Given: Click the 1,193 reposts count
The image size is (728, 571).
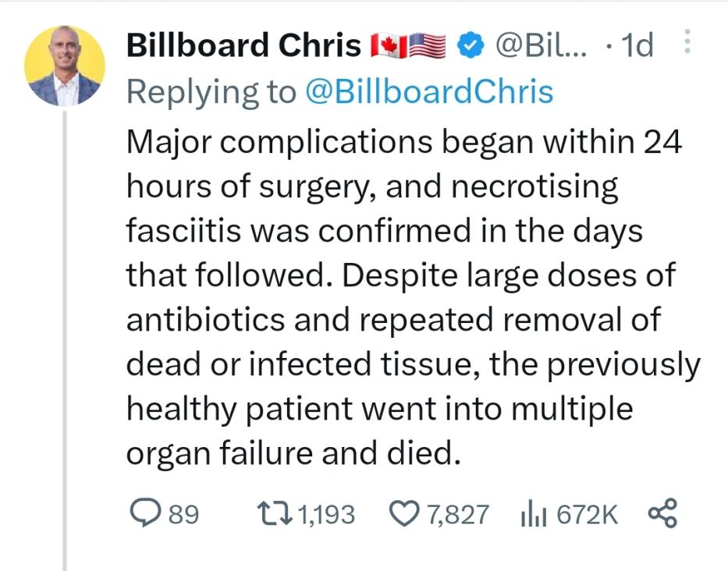Looking at the screenshot, I should [x=325, y=515].
